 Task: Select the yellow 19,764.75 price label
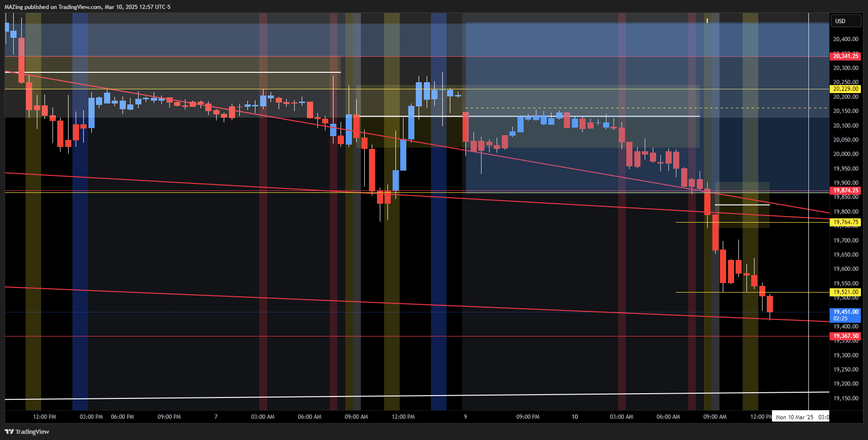click(845, 222)
